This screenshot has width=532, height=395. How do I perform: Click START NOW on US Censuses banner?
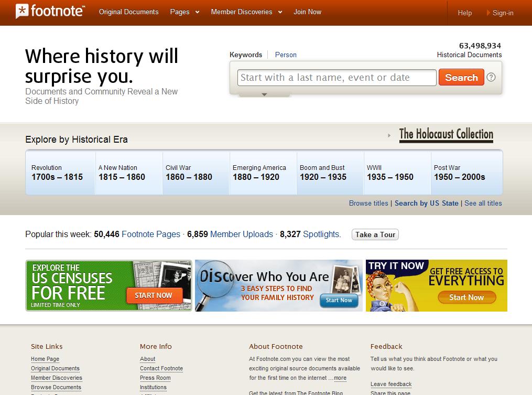(x=154, y=295)
